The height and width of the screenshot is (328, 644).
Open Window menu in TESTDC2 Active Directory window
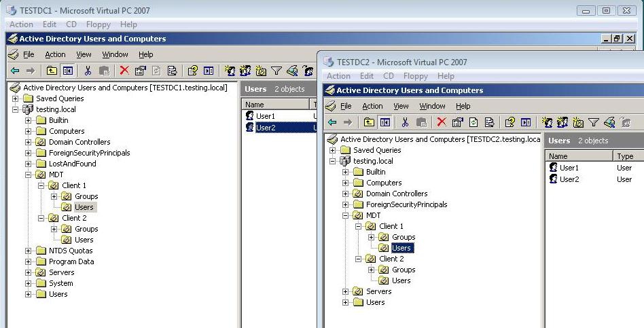click(432, 106)
